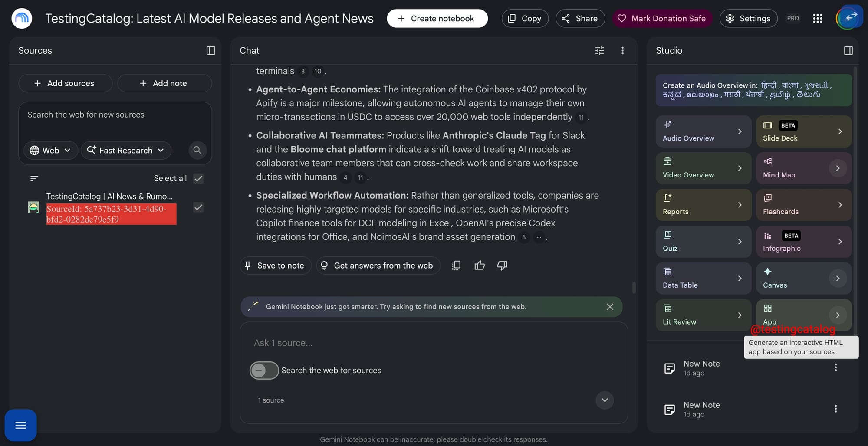Image resolution: width=868 pixels, height=446 pixels.
Task: Click Get answers from the web
Action: 378,266
